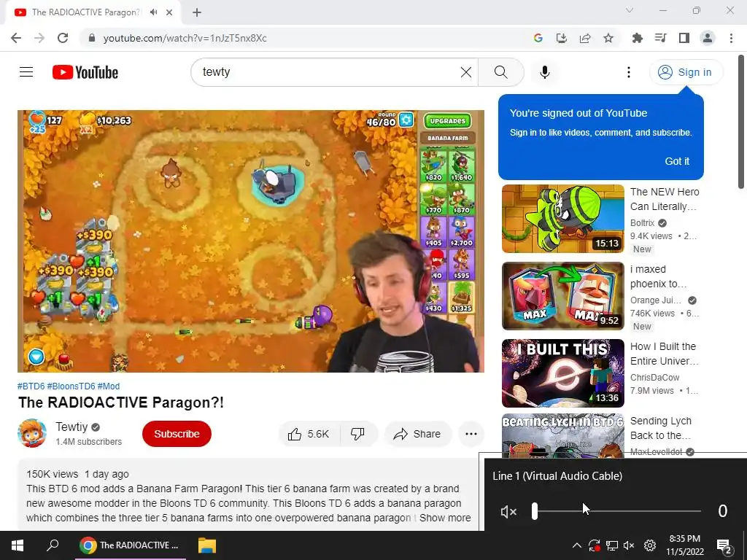This screenshot has width=747, height=560.
Task: Click muted volume icon in system tray
Action: [629, 545]
